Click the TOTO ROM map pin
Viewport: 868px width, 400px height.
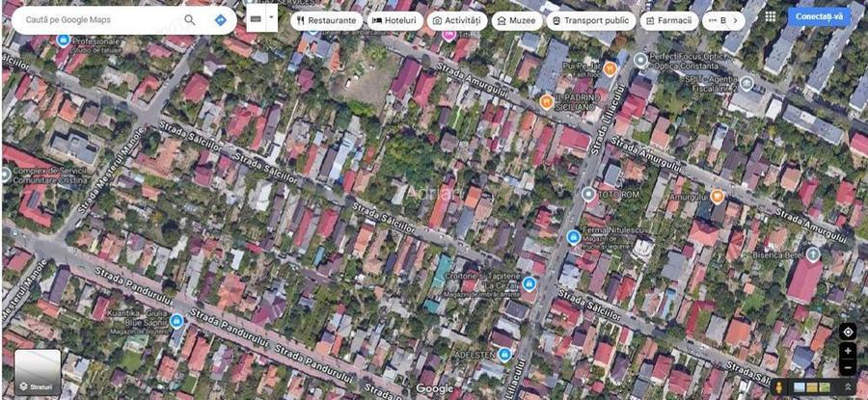588,194
